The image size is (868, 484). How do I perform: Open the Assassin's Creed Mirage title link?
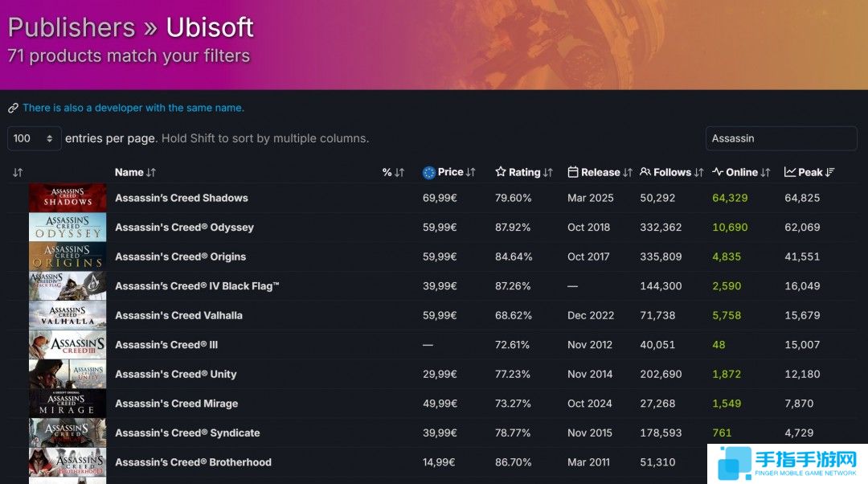[177, 403]
